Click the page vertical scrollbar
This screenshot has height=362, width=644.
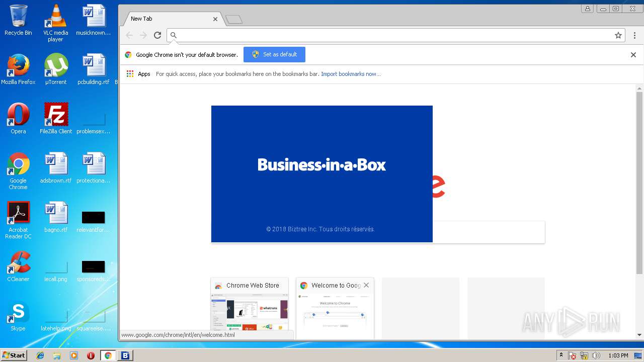pos(639,183)
